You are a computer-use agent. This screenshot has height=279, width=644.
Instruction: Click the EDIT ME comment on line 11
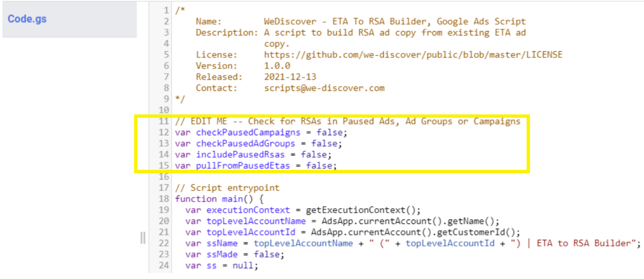(347, 121)
